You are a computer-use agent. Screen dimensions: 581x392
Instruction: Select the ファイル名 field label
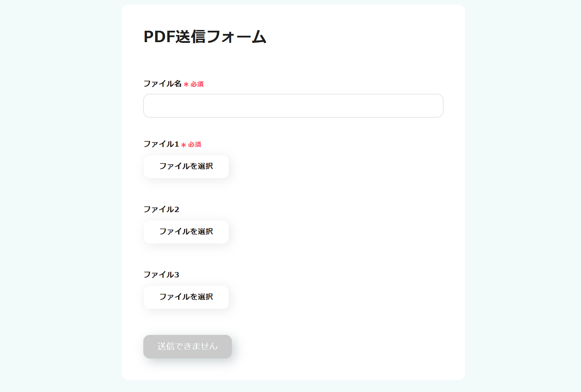click(x=162, y=84)
